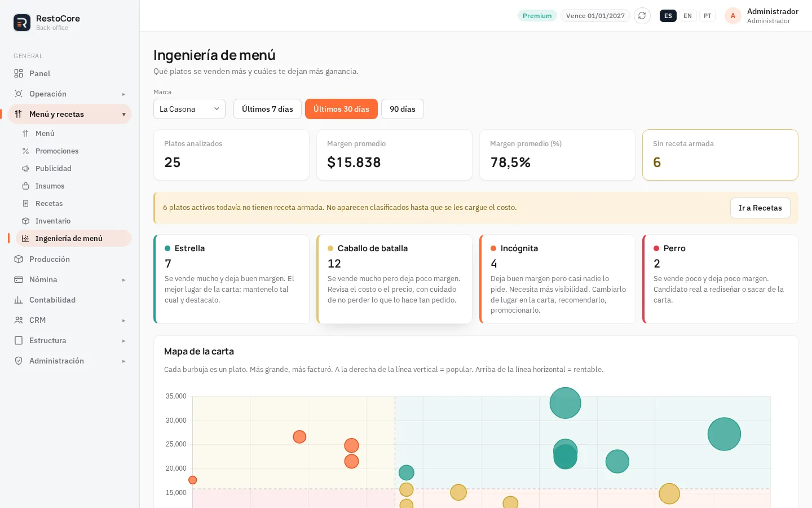Screen dimensions: 812x508
Task: Click the Ir a Recetas button
Action: pos(760,208)
